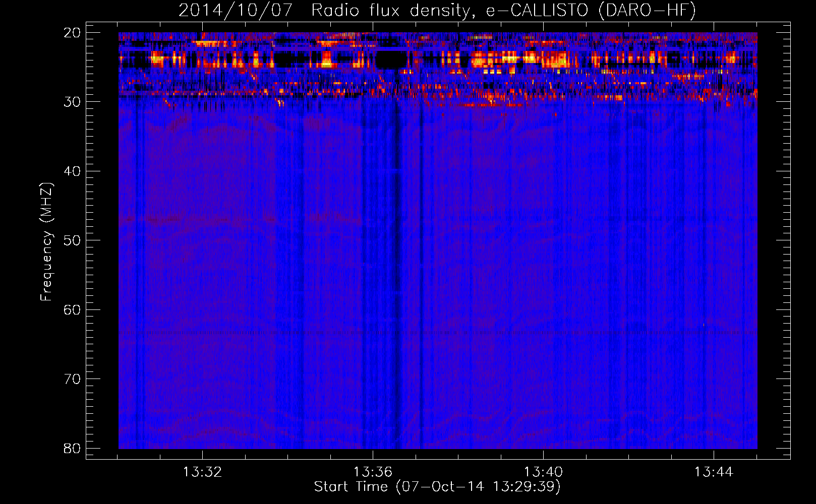
Task: Click the plot title "2014/10/07 Radio flux density, e-CALLISTO (DARO-HF)"
Action: pos(437,10)
